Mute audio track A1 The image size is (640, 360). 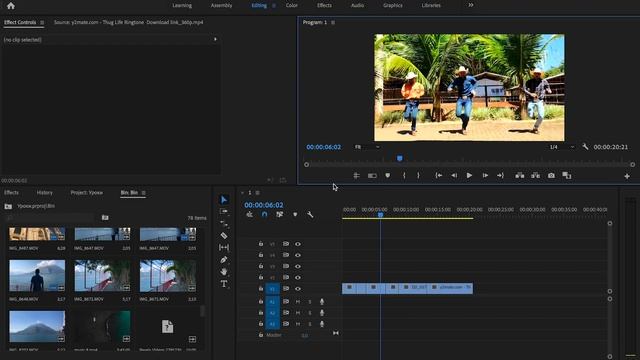(298, 302)
